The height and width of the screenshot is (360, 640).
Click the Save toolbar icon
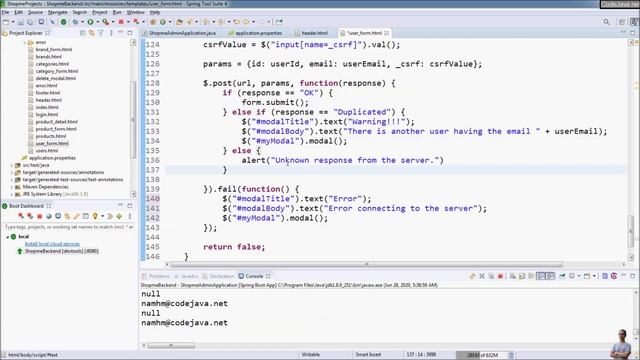point(21,22)
